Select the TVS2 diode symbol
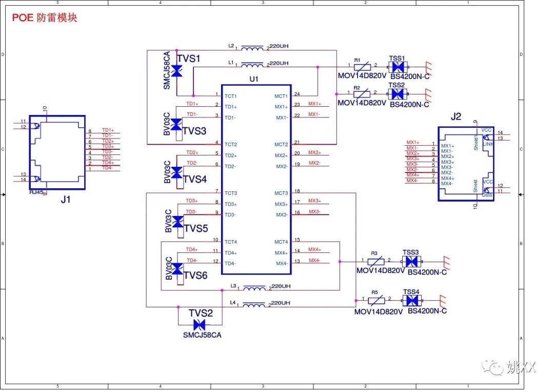The width and height of the screenshot is (554, 392). (200, 324)
